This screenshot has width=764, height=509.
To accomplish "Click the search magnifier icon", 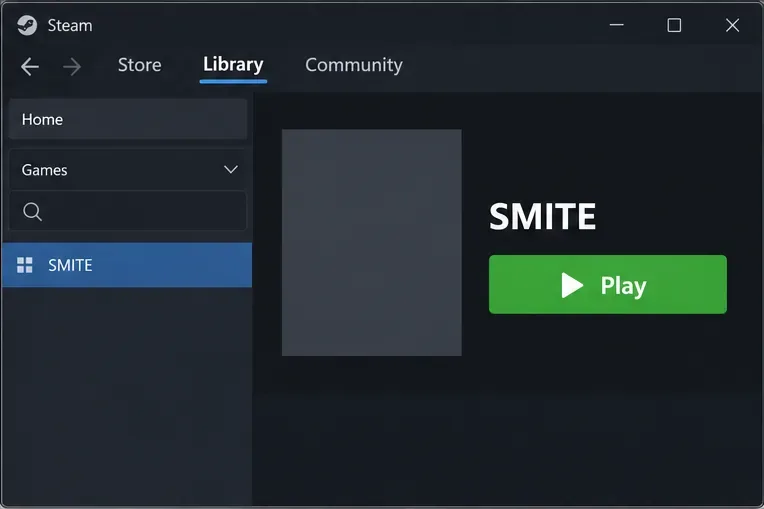I will 32,211.
